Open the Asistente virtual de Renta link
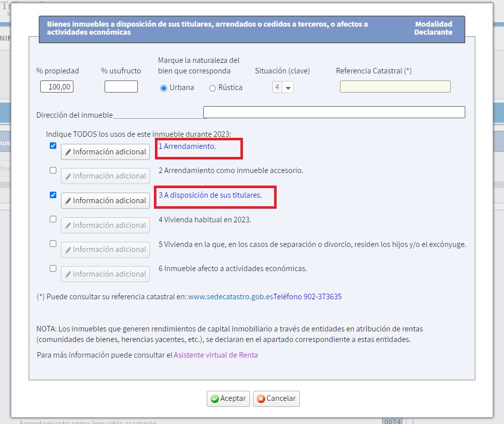 (x=216, y=355)
